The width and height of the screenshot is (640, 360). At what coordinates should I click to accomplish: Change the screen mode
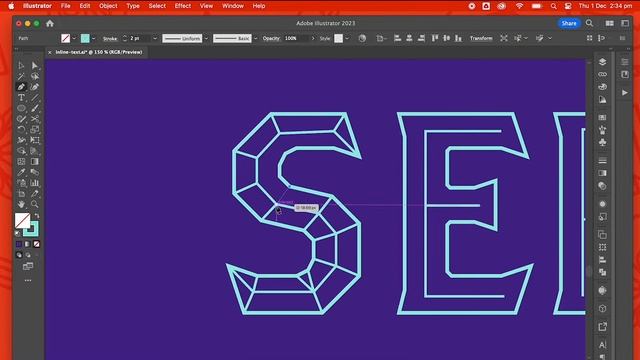tap(28, 267)
